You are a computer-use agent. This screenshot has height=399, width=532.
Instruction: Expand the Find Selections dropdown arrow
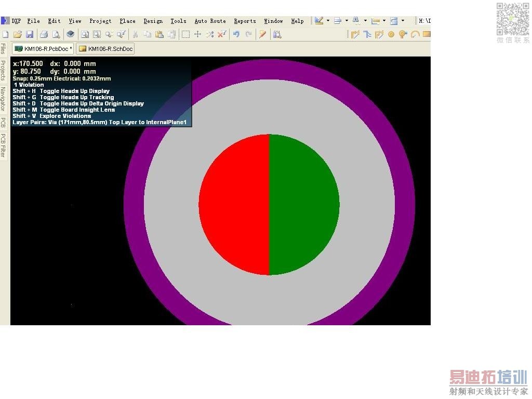point(365,21)
